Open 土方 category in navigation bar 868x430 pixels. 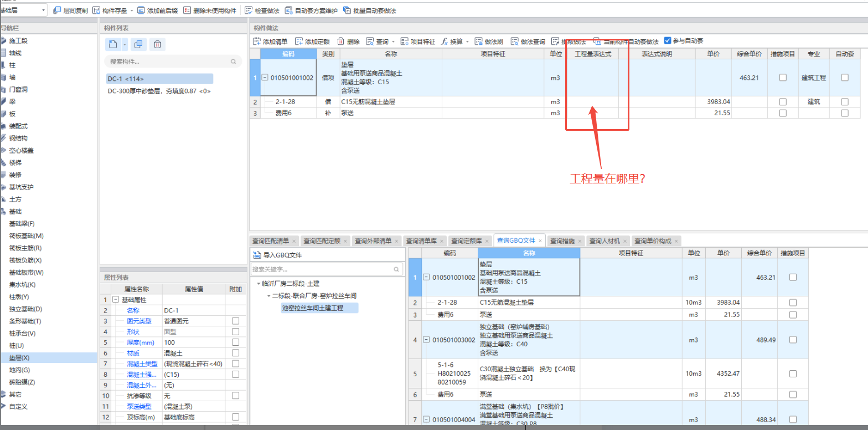point(15,199)
